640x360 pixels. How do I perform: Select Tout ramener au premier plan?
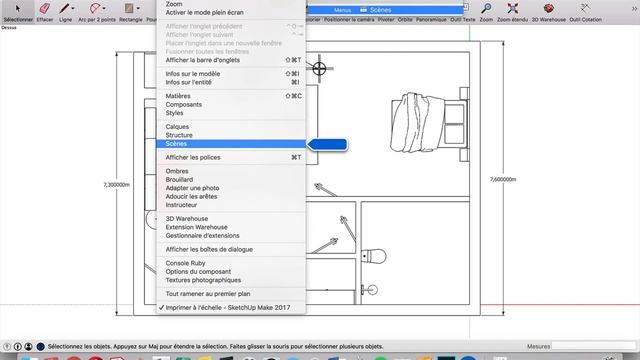coord(231,294)
